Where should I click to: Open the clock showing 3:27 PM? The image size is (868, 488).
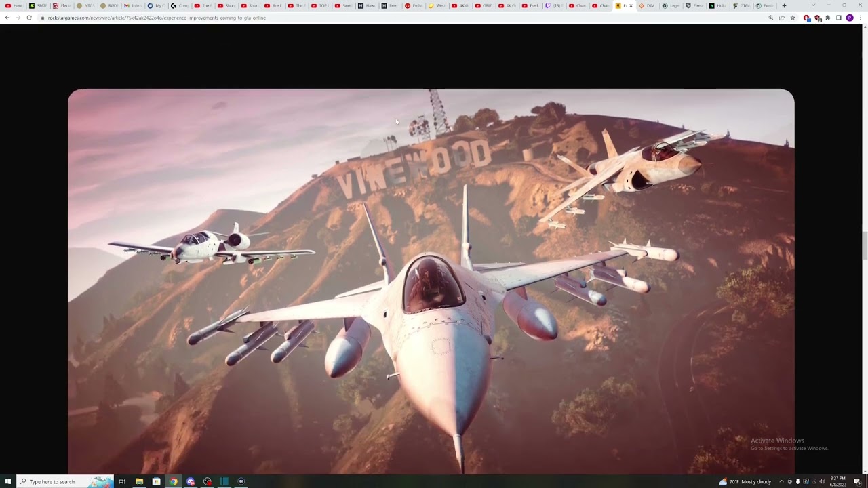(838, 481)
